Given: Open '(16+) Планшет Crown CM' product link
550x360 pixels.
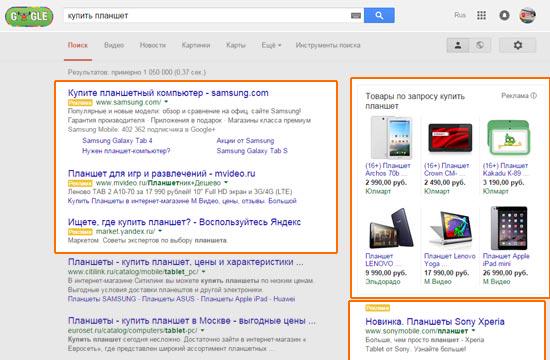Looking at the screenshot, I should coord(447,169).
